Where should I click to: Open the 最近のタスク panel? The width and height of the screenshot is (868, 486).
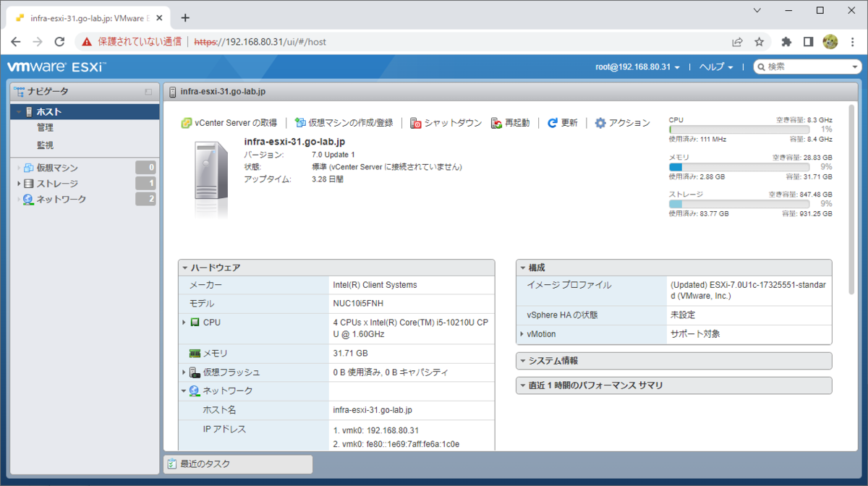238,464
